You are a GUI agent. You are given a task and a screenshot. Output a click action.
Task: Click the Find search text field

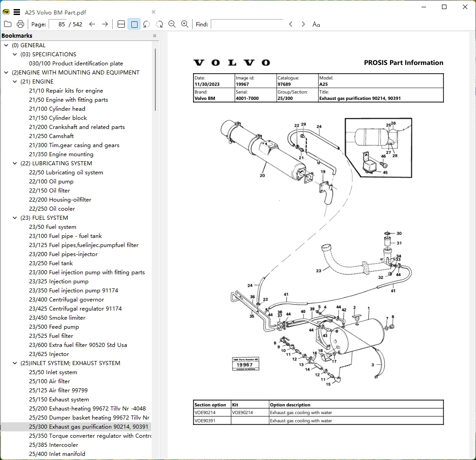click(x=247, y=24)
